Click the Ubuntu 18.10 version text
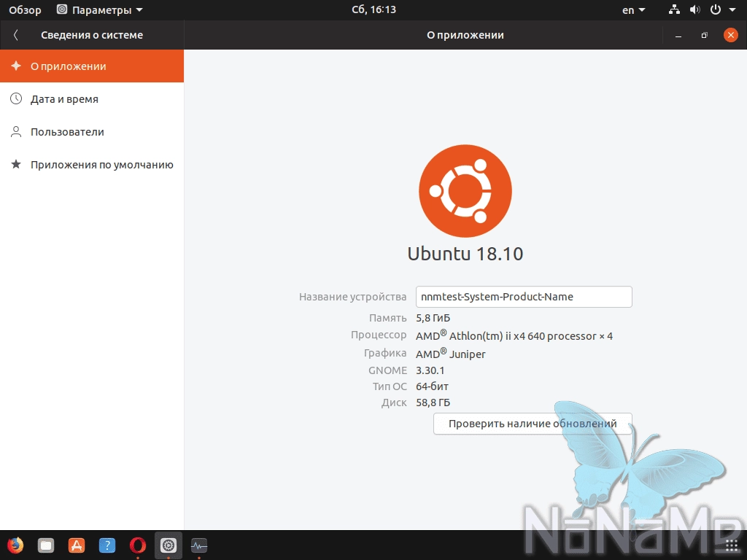 (465, 254)
